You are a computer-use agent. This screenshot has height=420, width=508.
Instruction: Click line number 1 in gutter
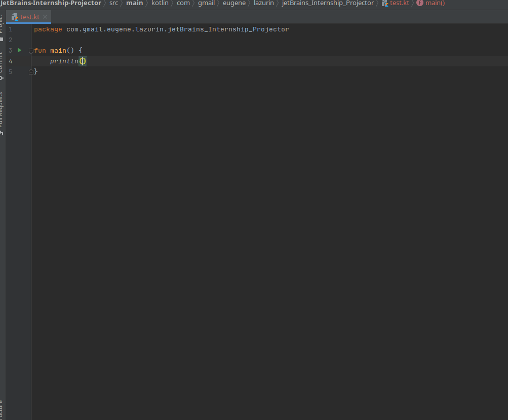click(10, 29)
